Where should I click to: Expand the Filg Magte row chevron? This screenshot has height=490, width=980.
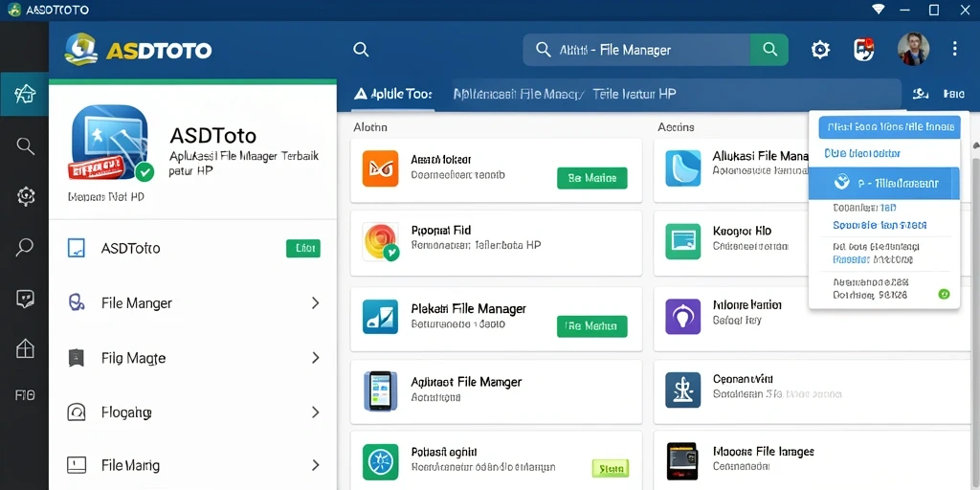click(315, 358)
